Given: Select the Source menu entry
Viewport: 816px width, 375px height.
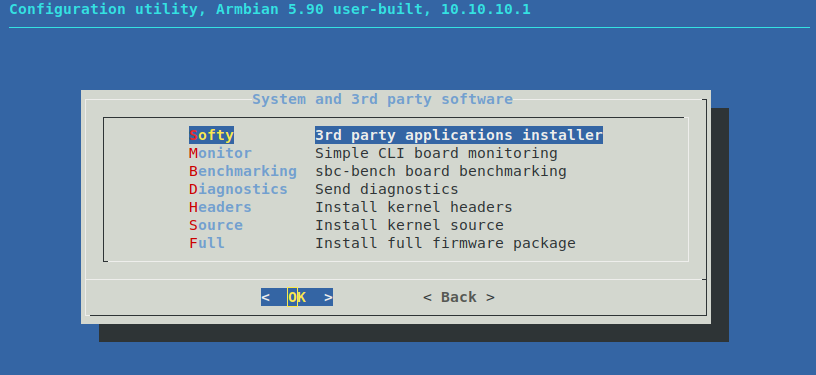Looking at the screenshot, I should click(x=215, y=225).
